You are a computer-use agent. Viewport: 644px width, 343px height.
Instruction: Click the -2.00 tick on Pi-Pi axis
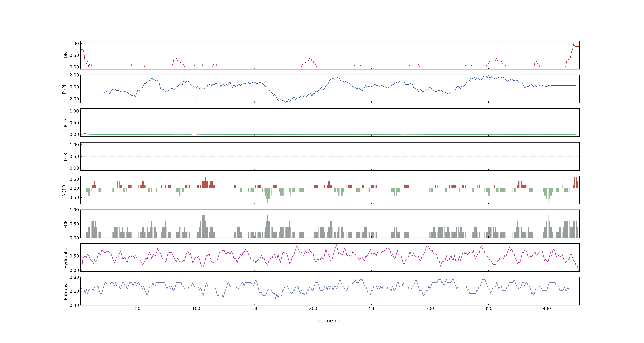pyautogui.click(x=73, y=99)
